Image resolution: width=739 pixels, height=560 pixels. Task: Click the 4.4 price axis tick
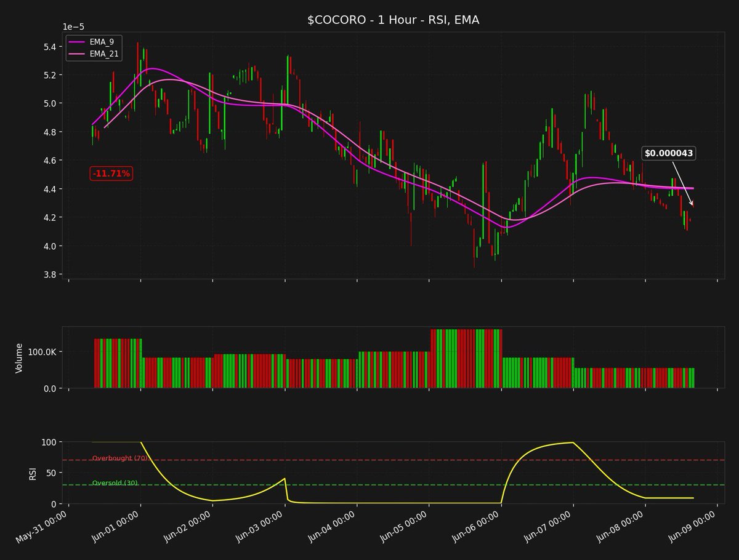tap(50, 189)
